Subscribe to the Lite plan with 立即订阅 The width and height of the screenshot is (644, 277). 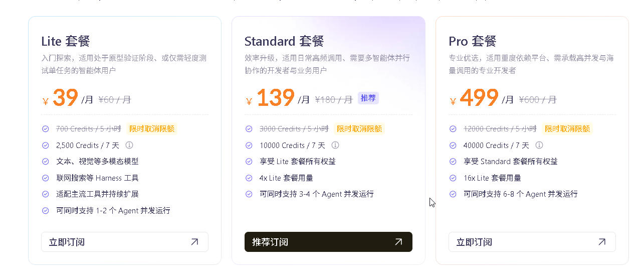(x=125, y=242)
